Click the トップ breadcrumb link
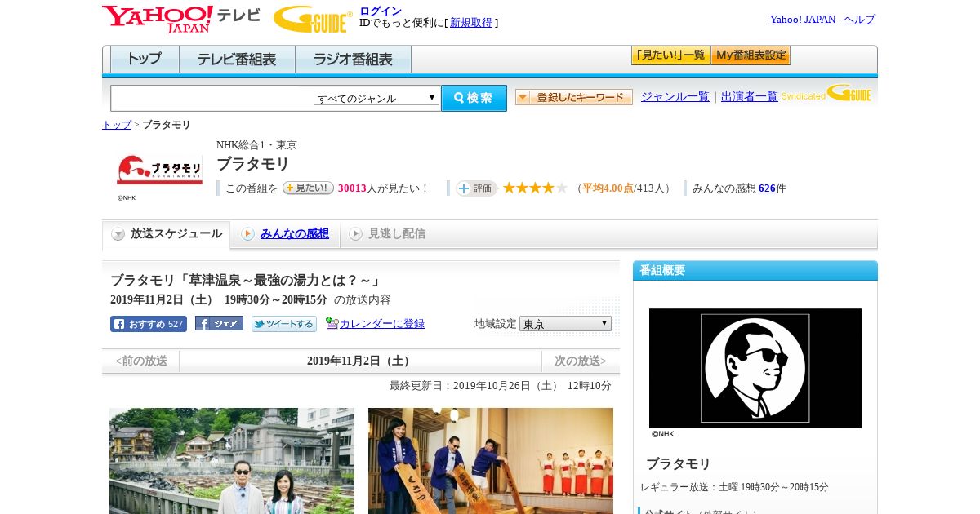Viewport: 980px width, 514px height. tap(117, 125)
